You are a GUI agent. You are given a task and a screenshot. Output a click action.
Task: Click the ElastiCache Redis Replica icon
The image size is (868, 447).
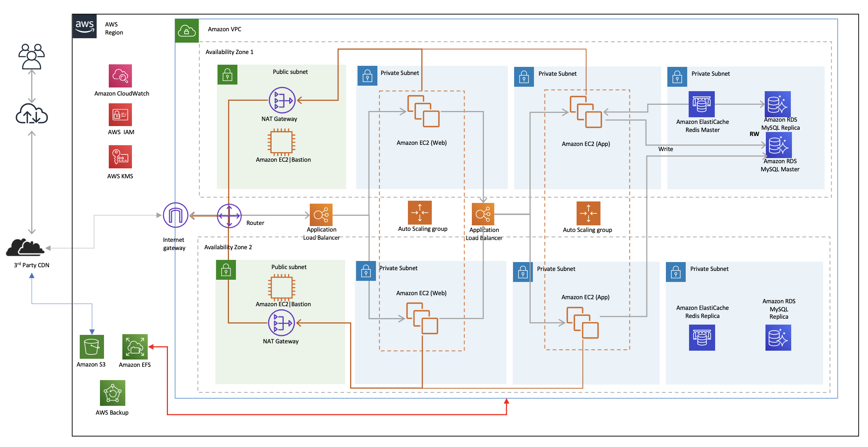pyautogui.click(x=702, y=337)
